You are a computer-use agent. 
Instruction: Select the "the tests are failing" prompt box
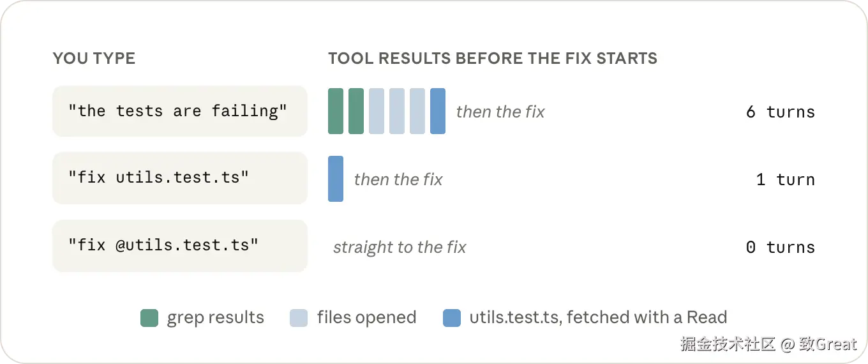180,111
